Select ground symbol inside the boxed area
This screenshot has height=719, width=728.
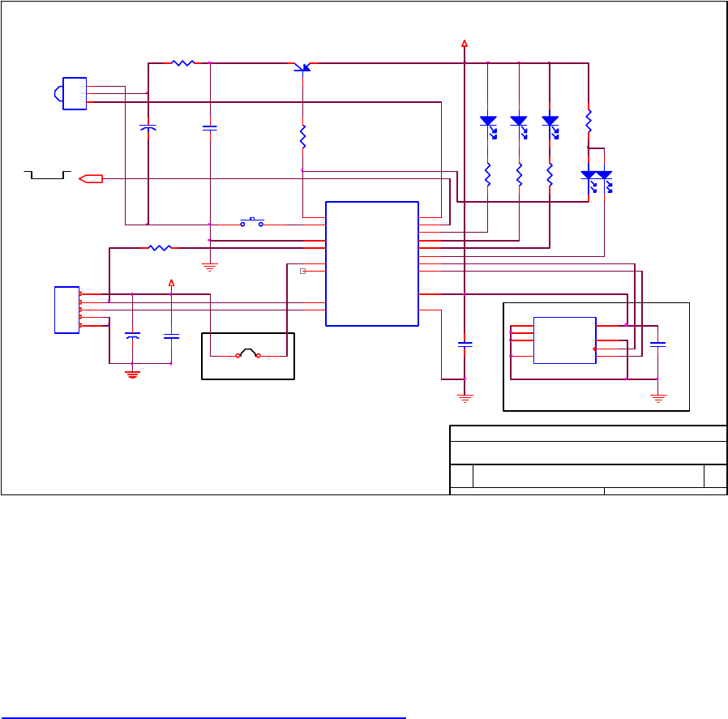point(658,398)
